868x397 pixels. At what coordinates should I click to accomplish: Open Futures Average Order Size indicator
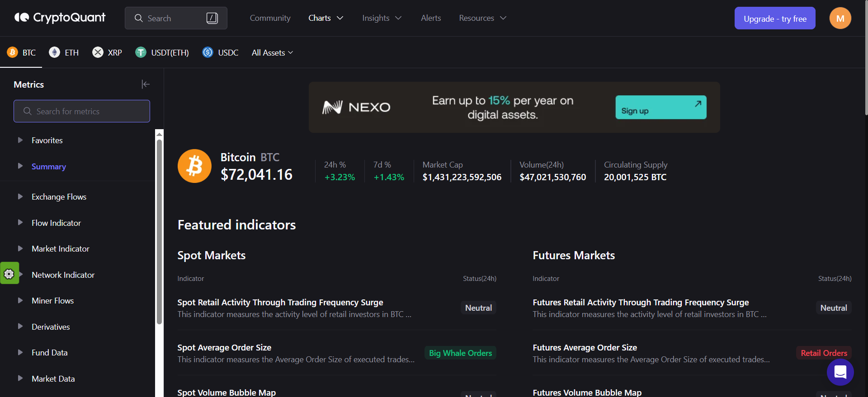point(585,347)
